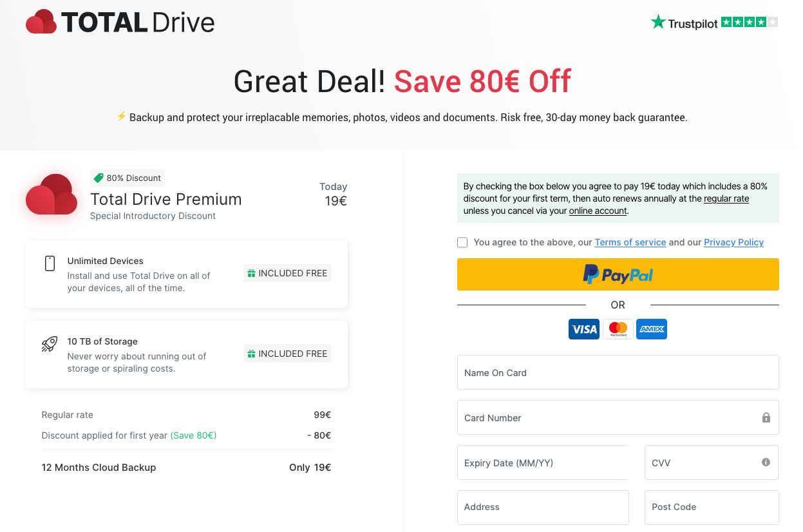Click the 80% Discount tag badge
Viewport: 803px width, 532px height.
tap(128, 178)
